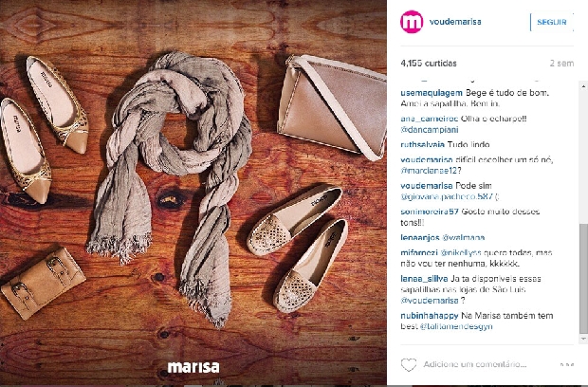Open the lanaa_sillva commenter profile
Image resolution: width=588 pixels, height=387 pixels.
pos(424,279)
